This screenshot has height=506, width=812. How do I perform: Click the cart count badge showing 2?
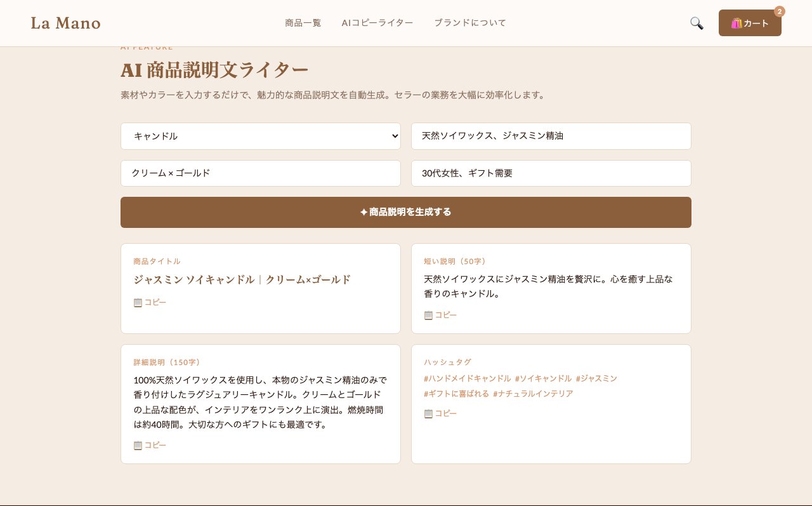point(778,11)
